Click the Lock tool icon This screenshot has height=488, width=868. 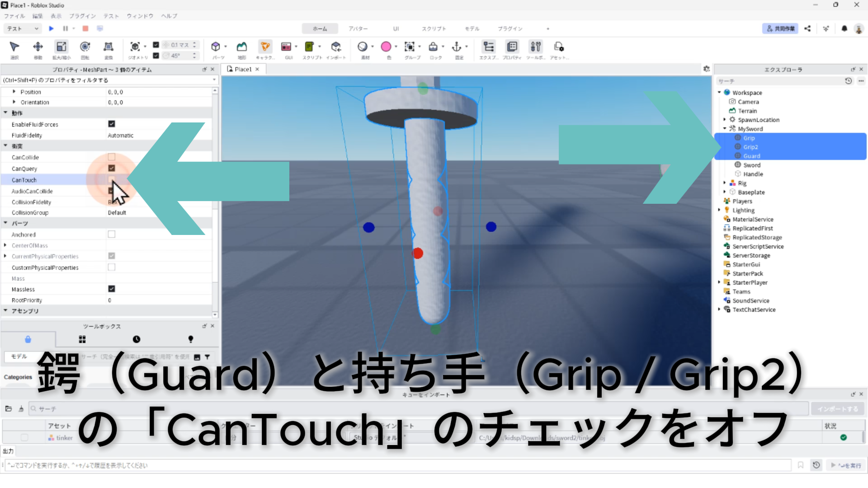(433, 47)
